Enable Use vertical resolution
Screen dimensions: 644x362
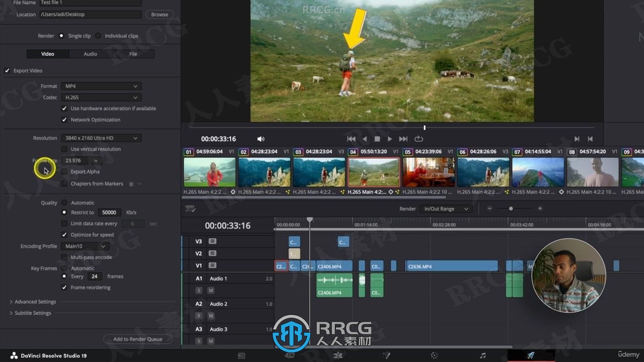pos(64,149)
